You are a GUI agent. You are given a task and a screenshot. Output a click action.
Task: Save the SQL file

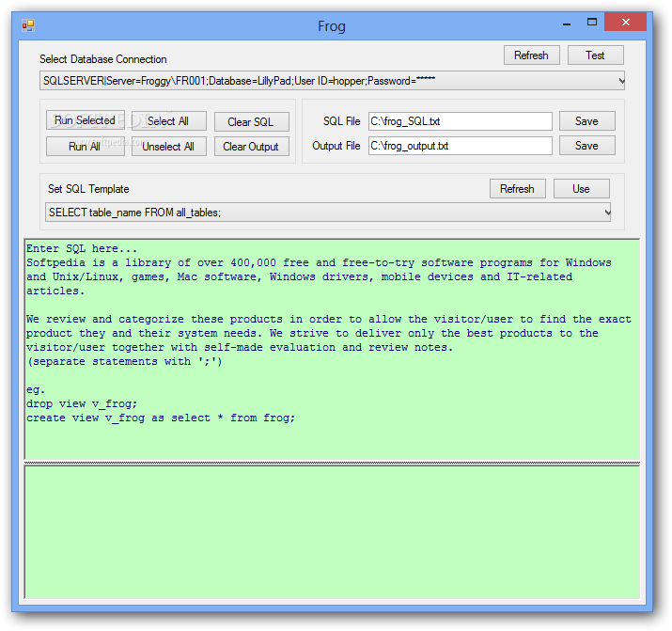pos(587,121)
